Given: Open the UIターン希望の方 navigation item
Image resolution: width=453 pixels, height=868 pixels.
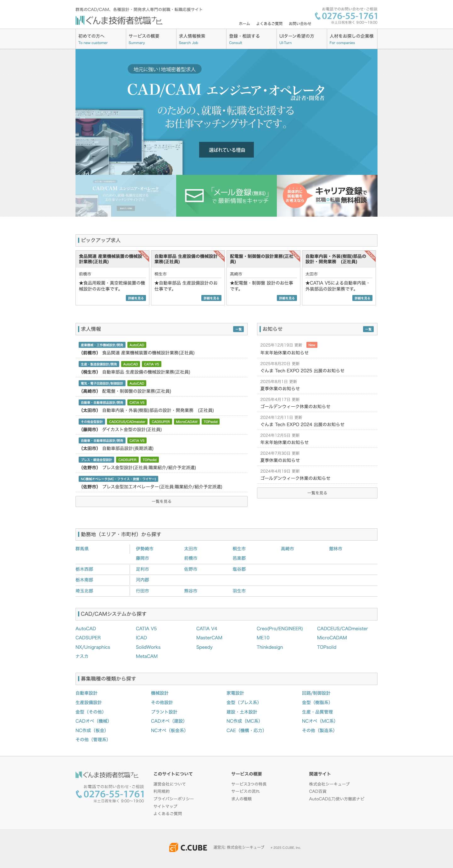Looking at the screenshot, I should (302, 39).
